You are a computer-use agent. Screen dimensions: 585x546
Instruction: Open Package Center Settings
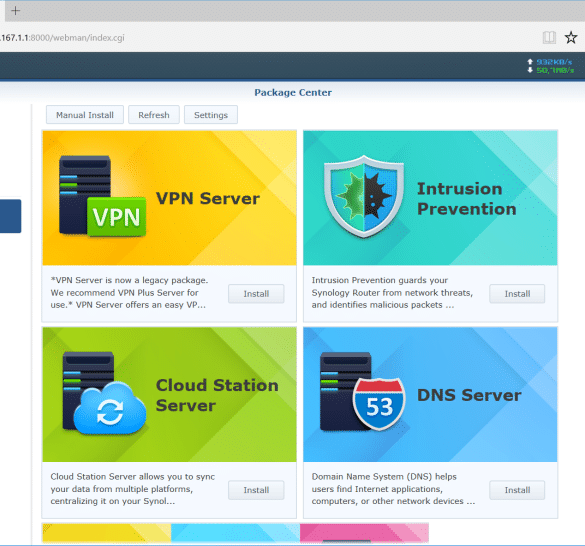211,115
